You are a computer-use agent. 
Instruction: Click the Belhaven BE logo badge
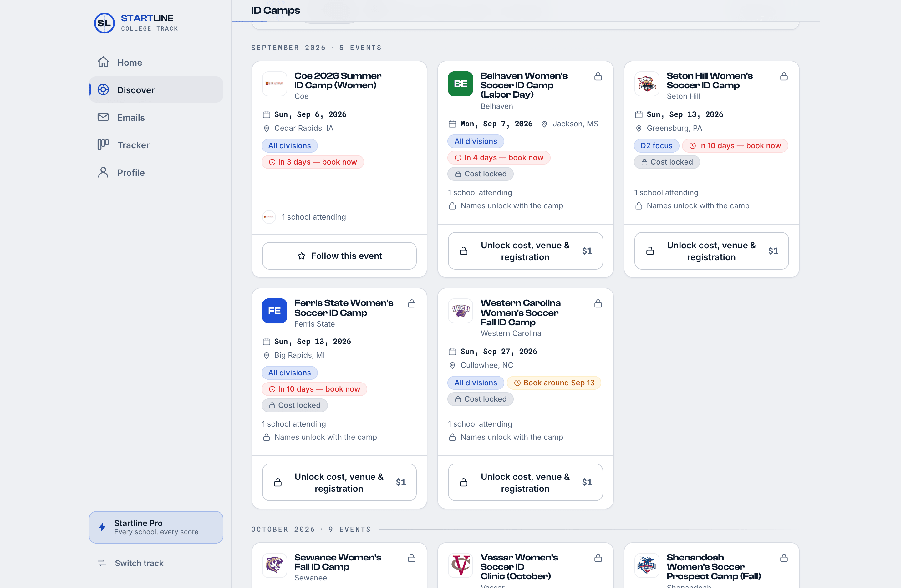(460, 84)
